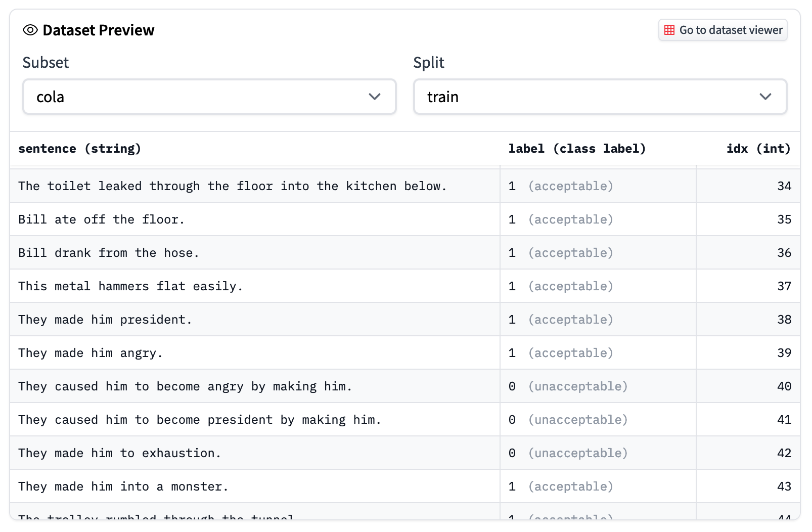The image size is (812, 532).
Task: Open the Split dropdown showing train
Action: coord(600,97)
